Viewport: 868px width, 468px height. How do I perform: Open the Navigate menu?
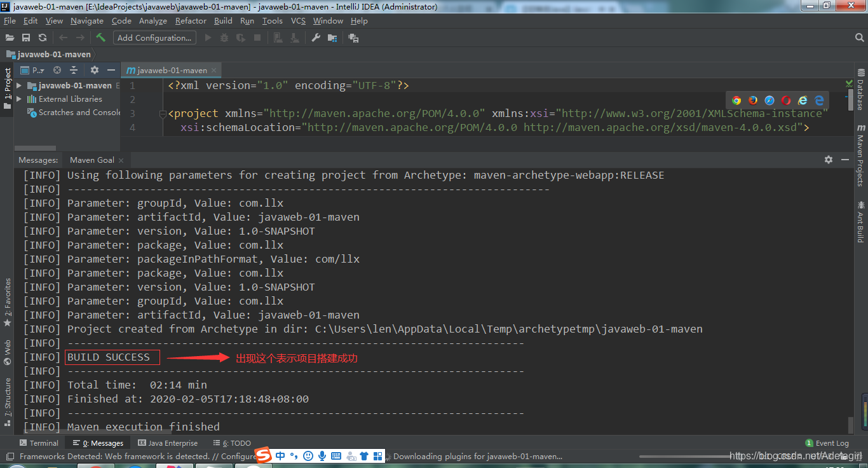[x=87, y=20]
